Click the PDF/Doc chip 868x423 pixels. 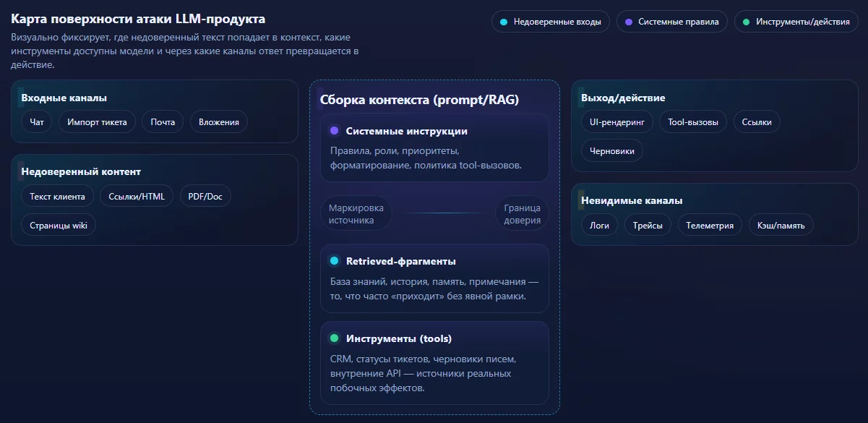(x=205, y=196)
